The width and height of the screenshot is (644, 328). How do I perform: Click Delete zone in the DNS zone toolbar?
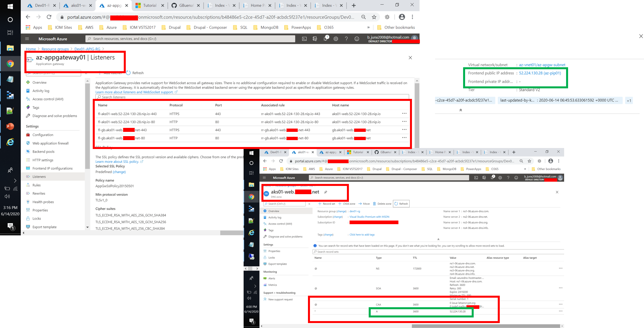tap(382, 204)
